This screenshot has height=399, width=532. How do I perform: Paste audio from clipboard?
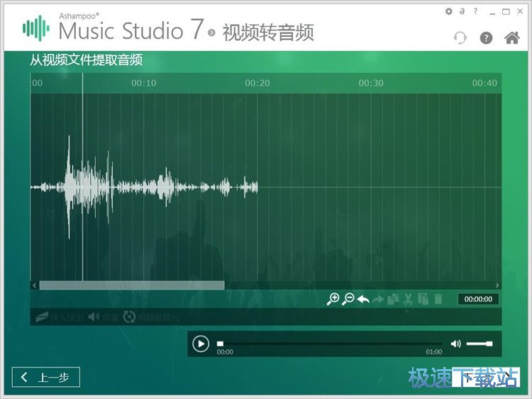(x=423, y=299)
